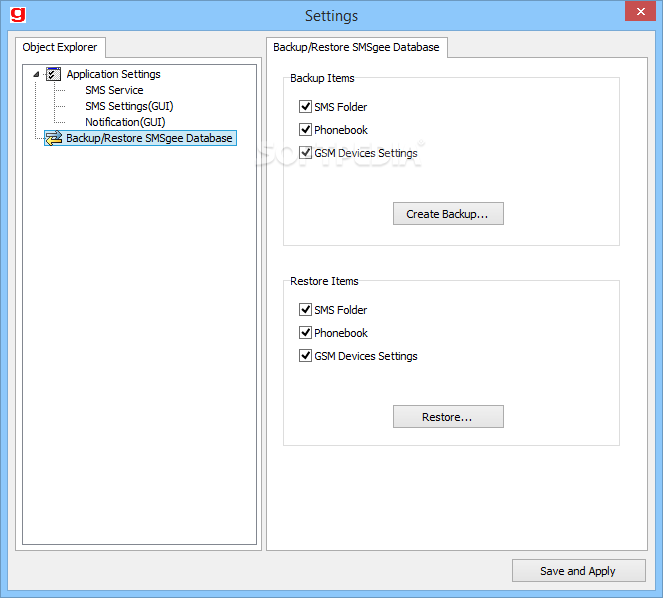Screen dimensions: 663x598
Task: Select the Backup/Restore SMSgee Database tab
Action: point(356,47)
